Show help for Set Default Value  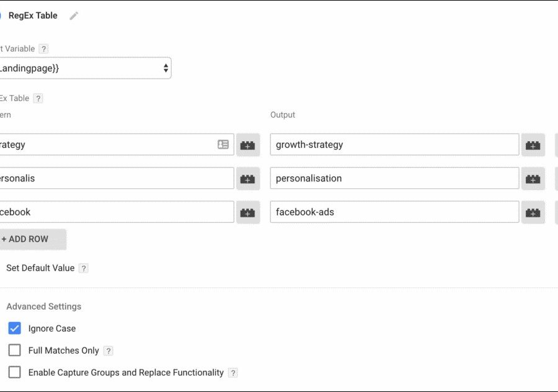point(84,268)
